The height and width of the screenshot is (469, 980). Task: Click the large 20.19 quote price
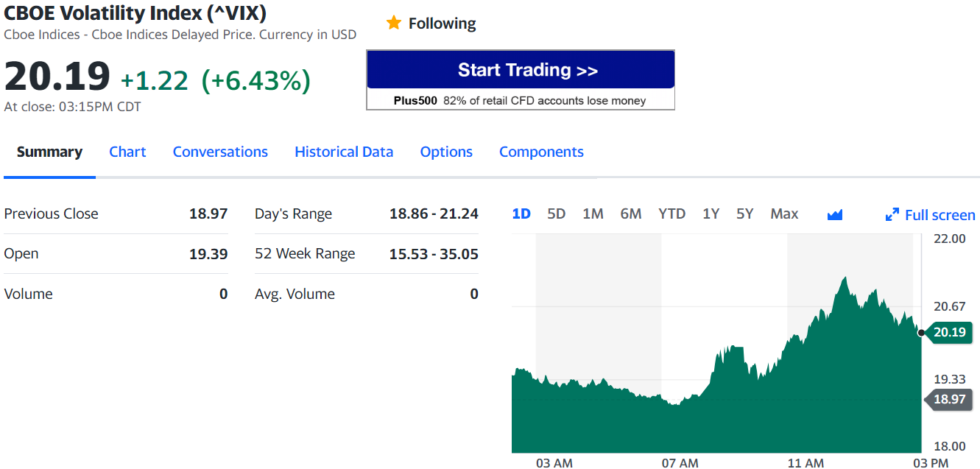(57, 76)
